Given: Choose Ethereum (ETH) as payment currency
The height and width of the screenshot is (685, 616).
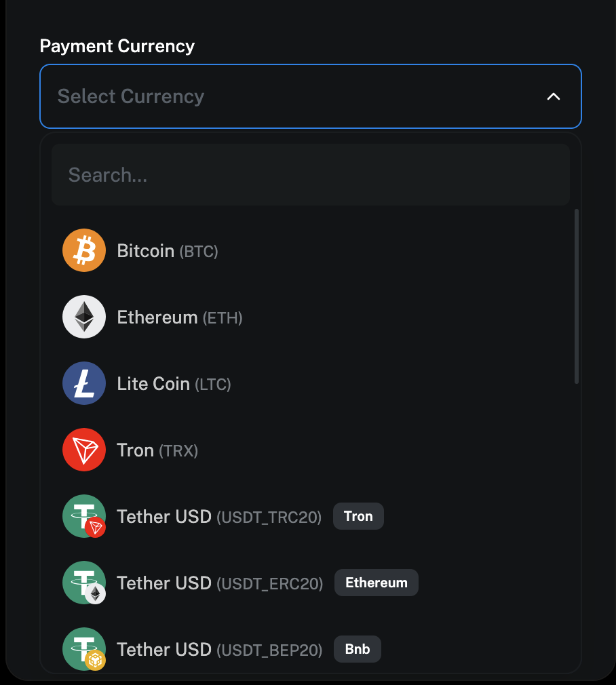Looking at the screenshot, I should pos(311,317).
